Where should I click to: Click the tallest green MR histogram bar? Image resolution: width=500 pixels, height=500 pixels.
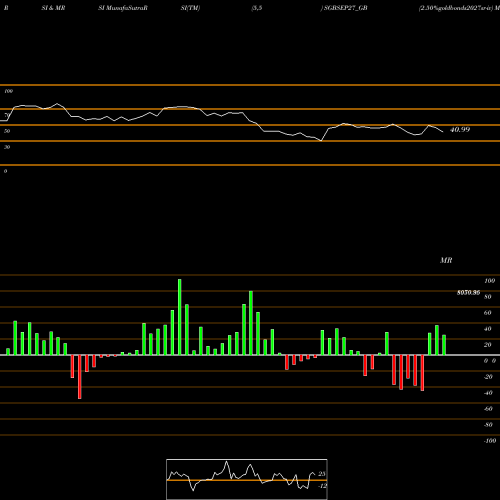180,317
